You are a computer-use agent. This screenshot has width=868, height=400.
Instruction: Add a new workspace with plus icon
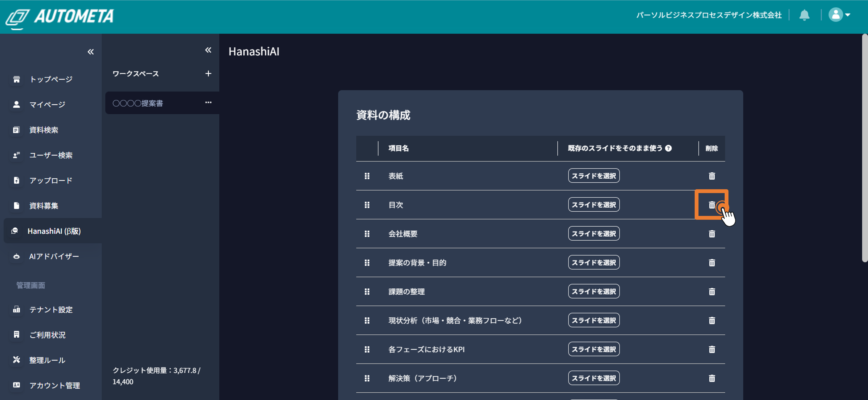pyautogui.click(x=208, y=74)
